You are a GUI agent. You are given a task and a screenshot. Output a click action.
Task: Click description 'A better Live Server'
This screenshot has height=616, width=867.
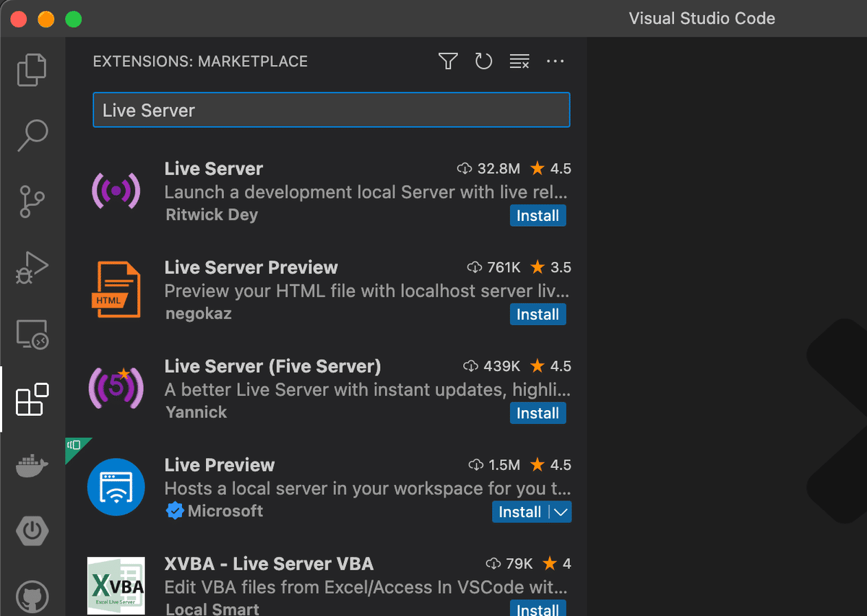point(367,390)
